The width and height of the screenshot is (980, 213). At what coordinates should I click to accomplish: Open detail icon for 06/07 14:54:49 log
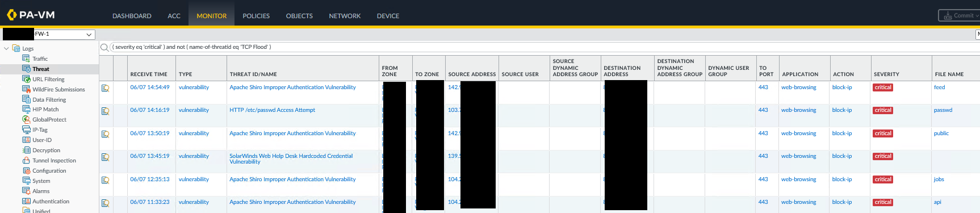[105, 88]
